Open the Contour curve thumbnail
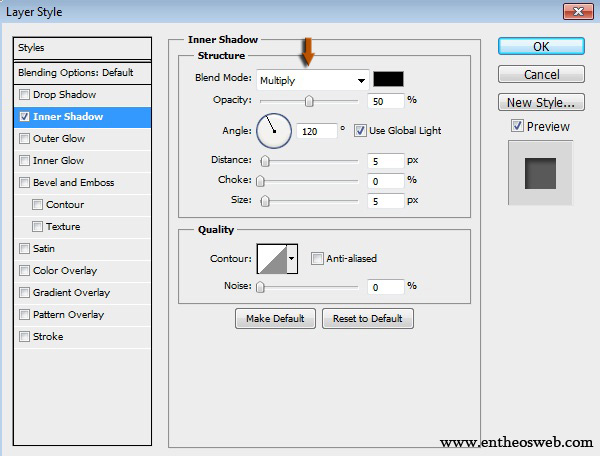 click(x=271, y=259)
